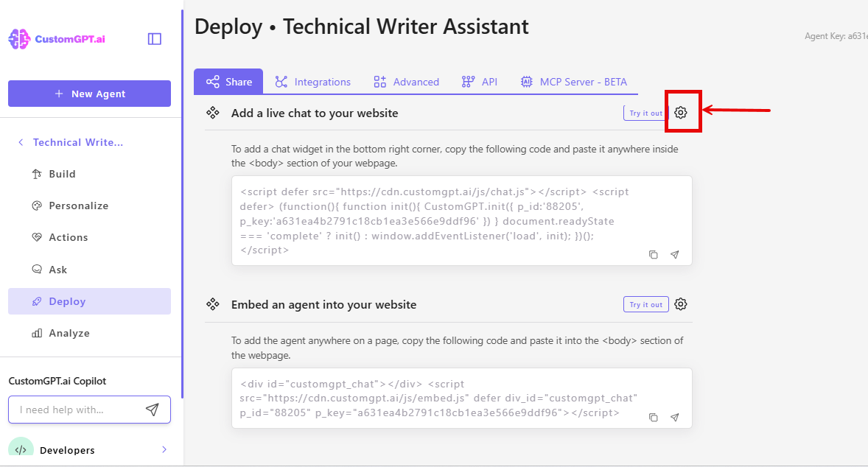Image resolution: width=868 pixels, height=467 pixels.
Task: Click the Agent Key text
Action: coord(836,36)
